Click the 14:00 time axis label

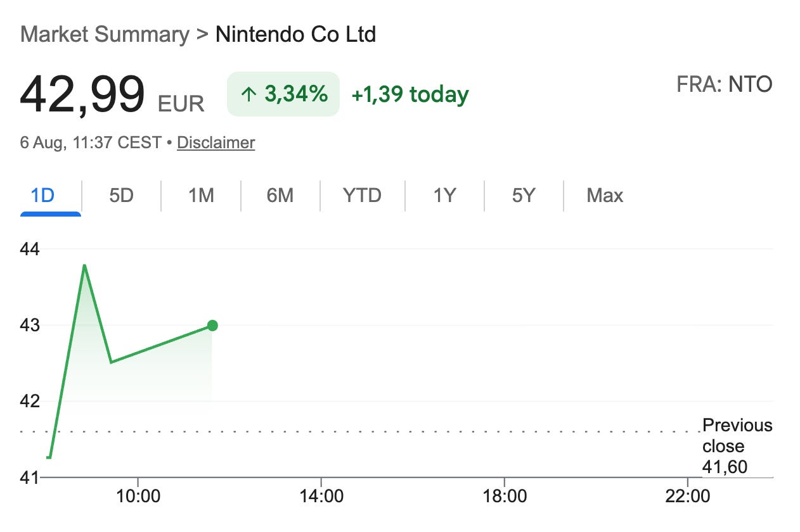321,495
